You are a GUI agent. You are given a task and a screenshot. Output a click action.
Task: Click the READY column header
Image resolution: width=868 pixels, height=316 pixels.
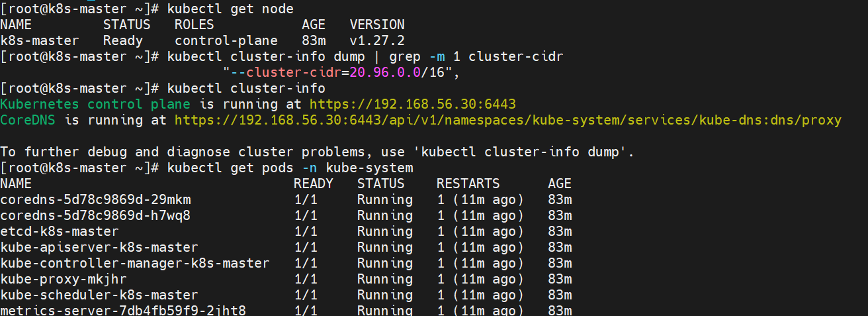[x=313, y=184]
